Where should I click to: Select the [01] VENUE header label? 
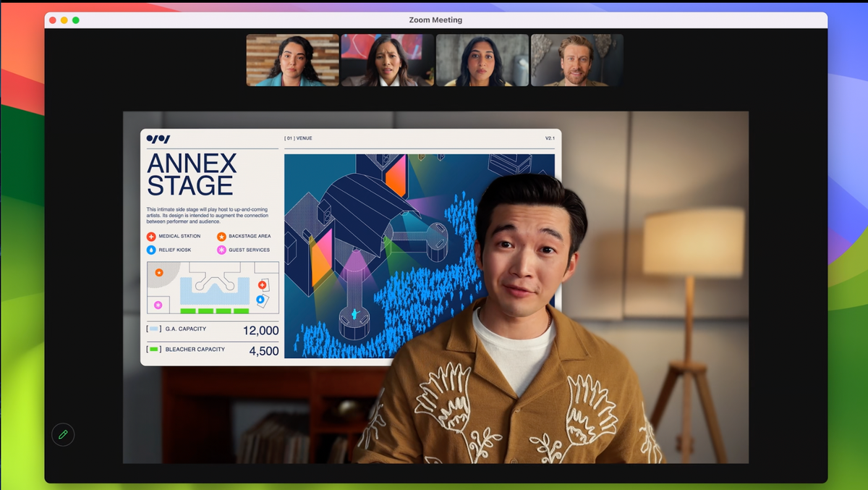[x=297, y=138]
